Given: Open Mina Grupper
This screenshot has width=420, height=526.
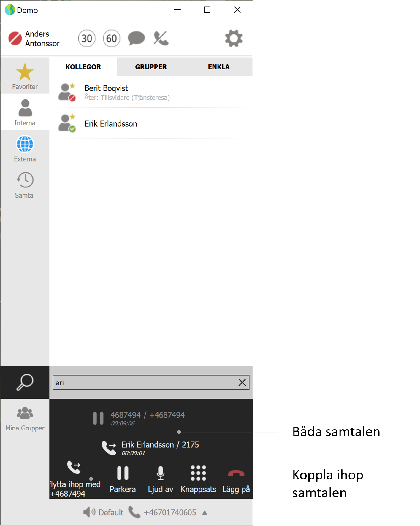Looking at the screenshot, I should point(25,419).
